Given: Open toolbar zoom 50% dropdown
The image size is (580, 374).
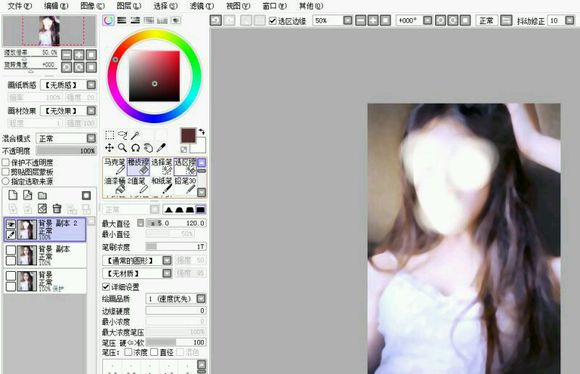Looking at the screenshot, I should tap(347, 20).
